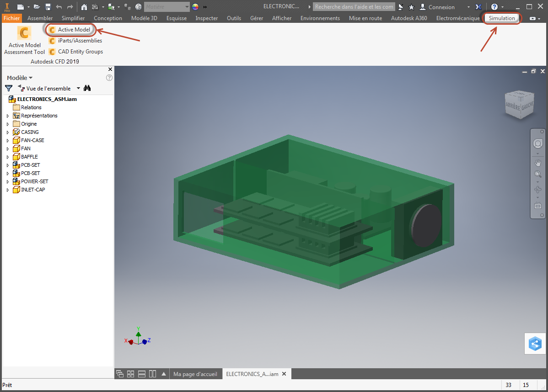The image size is (548, 392).
Task: Open the Fichier menu
Action: pos(11,18)
